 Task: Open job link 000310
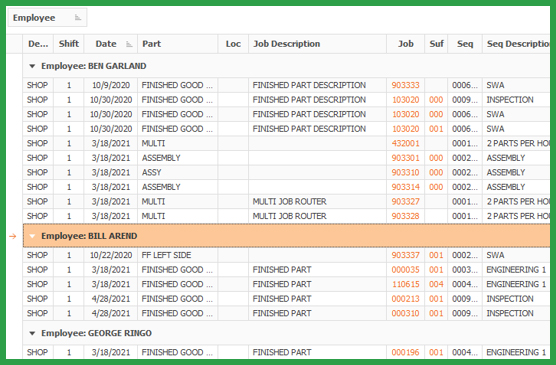pos(405,313)
